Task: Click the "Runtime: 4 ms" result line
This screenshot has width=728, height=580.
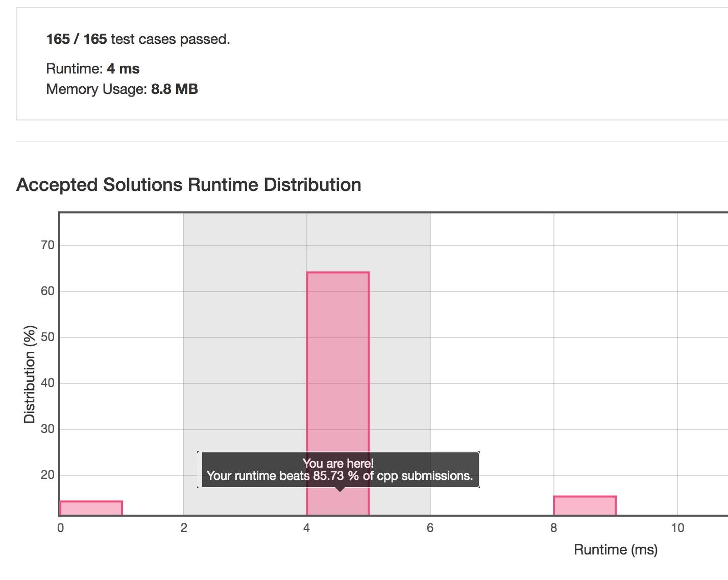Action: tap(93, 69)
